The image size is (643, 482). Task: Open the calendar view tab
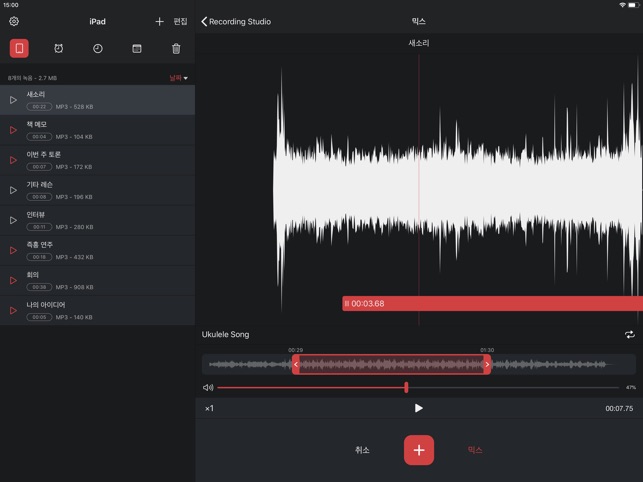[137, 48]
